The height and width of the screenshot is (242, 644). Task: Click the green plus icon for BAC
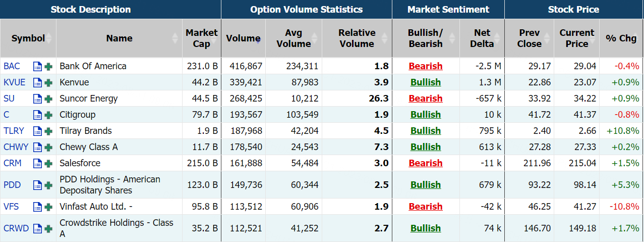coord(48,66)
